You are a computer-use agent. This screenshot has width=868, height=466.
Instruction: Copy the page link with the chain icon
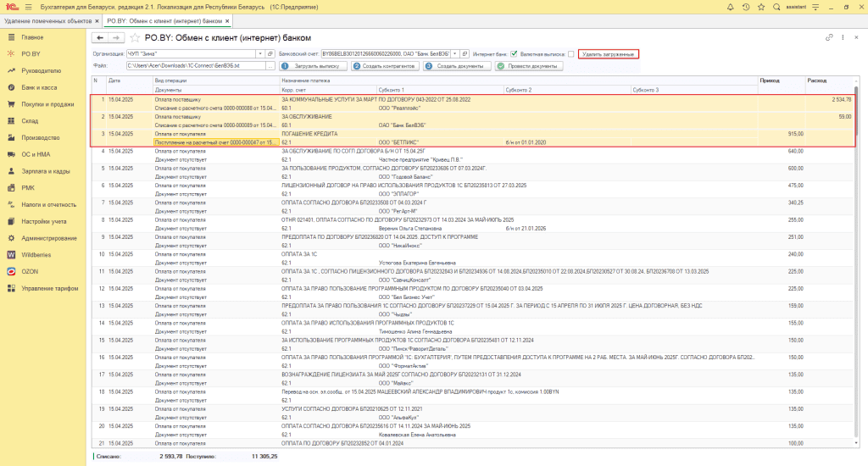pos(829,38)
